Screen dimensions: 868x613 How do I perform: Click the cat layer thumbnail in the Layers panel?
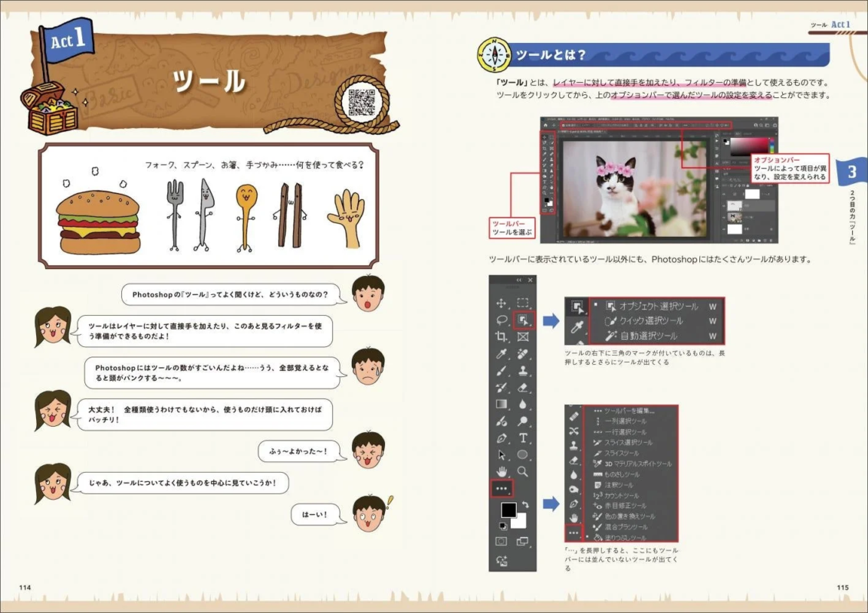734,219
